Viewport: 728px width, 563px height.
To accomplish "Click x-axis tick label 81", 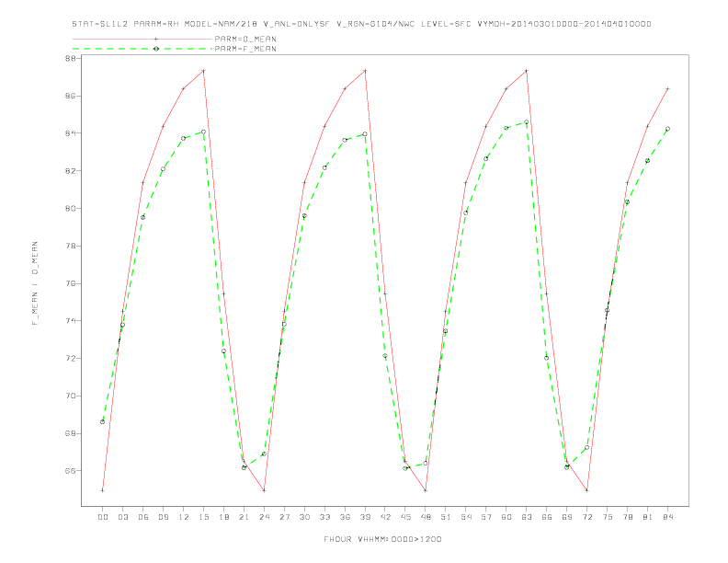I will pyautogui.click(x=648, y=517).
